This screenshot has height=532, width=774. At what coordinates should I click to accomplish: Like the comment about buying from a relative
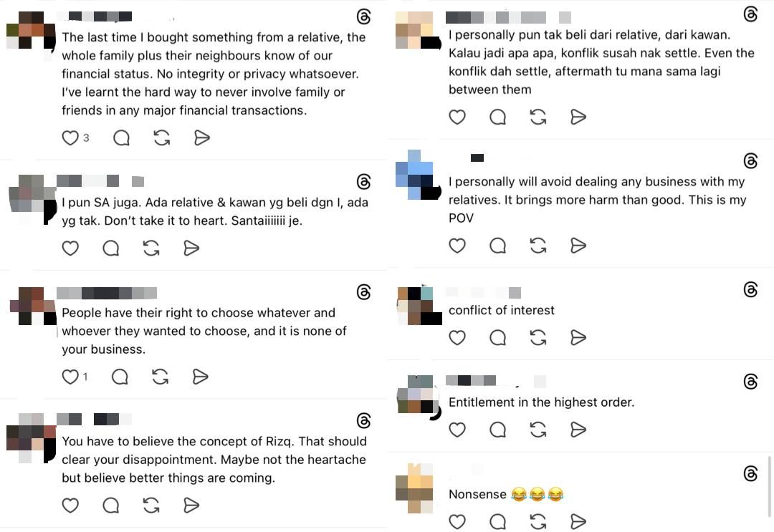point(70,137)
